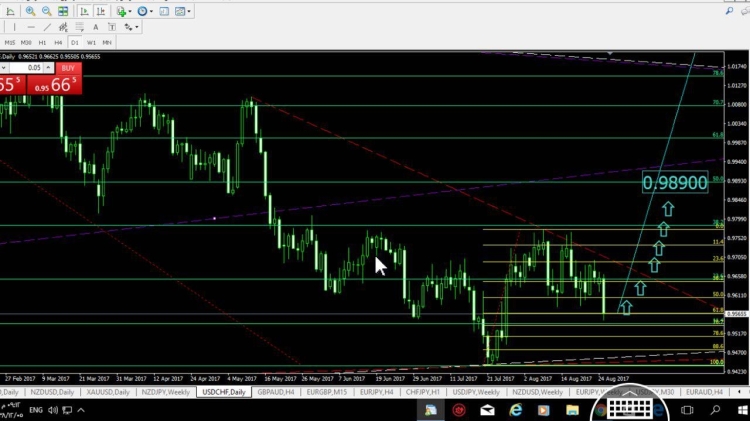Image resolution: width=750 pixels, height=421 pixels.
Task: Switch to M30 timeframe
Action: click(26, 43)
